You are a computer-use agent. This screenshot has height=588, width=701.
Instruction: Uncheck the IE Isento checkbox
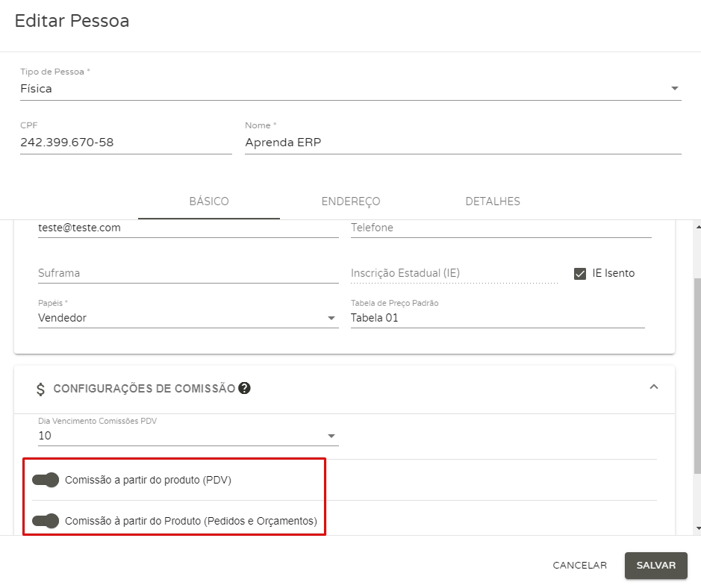click(x=580, y=273)
